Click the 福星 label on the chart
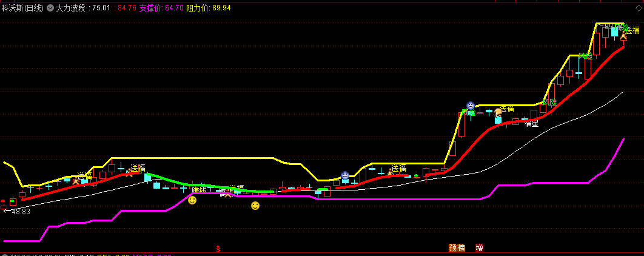The image size is (644, 256). coord(531,123)
